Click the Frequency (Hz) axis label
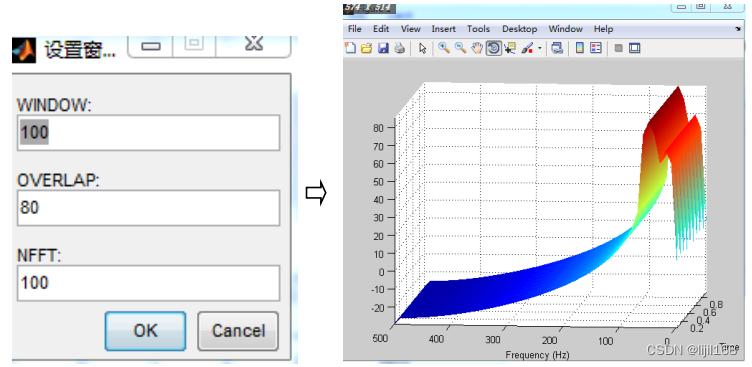 [537, 355]
